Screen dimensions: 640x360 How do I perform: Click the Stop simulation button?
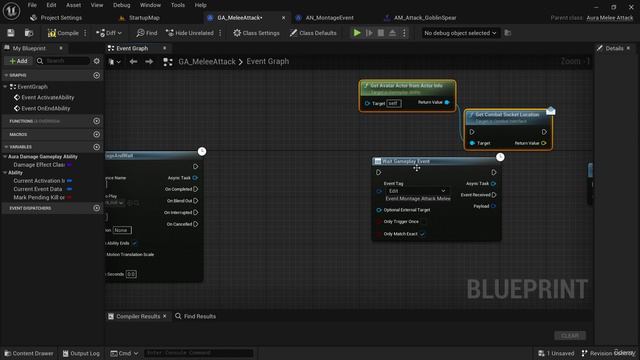pyautogui.click(x=381, y=33)
